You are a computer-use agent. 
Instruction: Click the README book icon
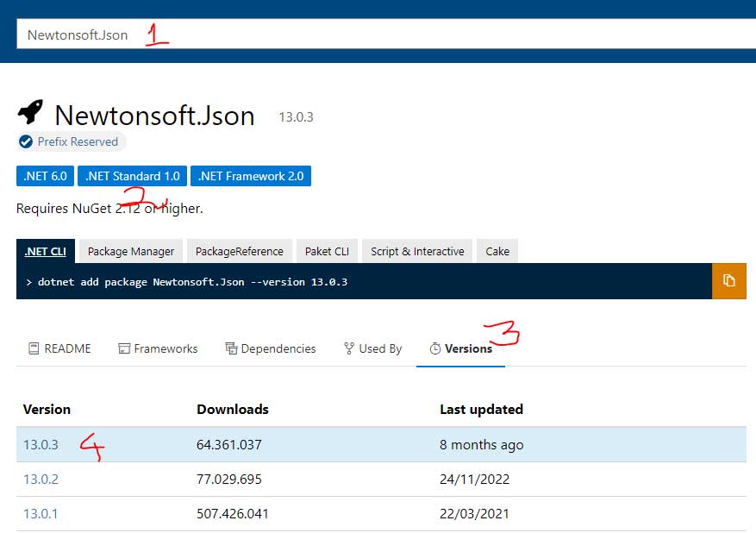click(34, 348)
